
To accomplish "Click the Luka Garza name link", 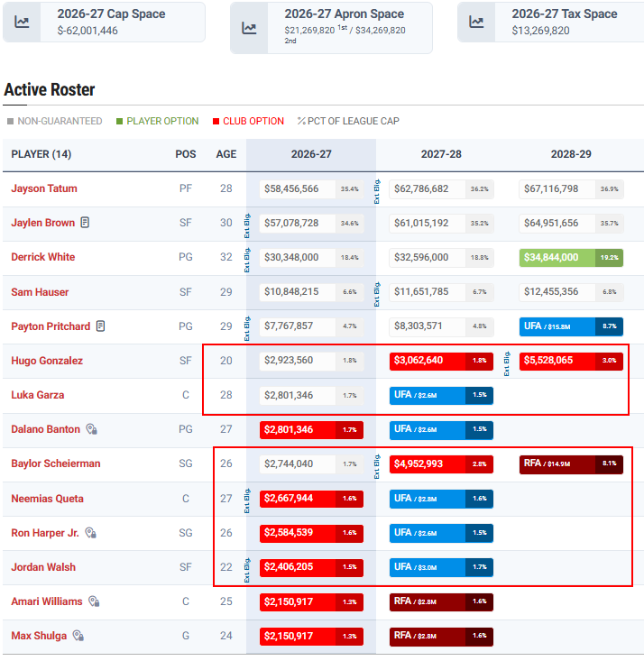I will pyautogui.click(x=38, y=395).
